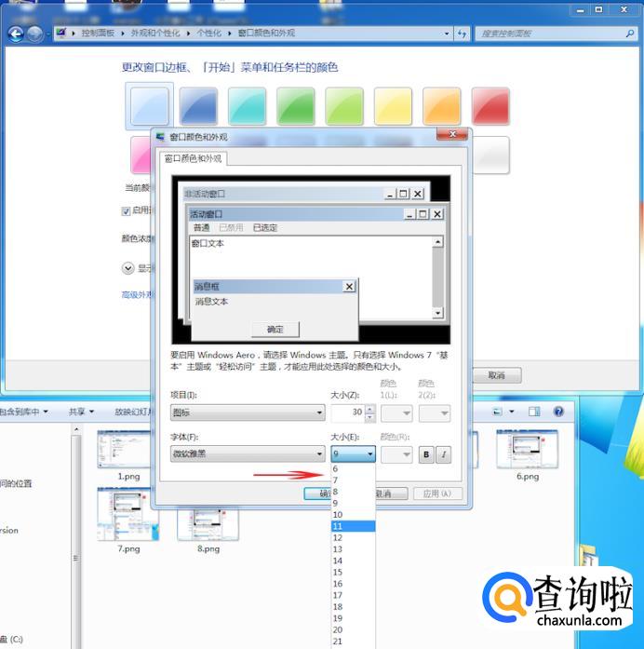Click the refresh button beside address bar
The width and height of the screenshot is (644, 649).
click(x=462, y=34)
